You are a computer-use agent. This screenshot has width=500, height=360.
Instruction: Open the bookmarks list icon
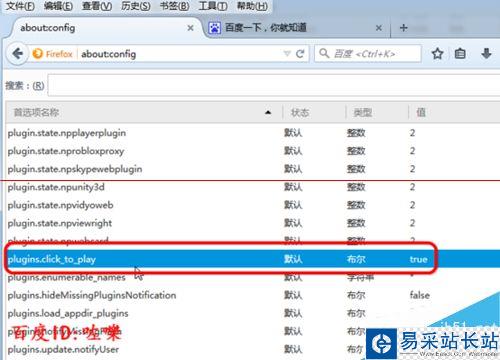point(460,54)
